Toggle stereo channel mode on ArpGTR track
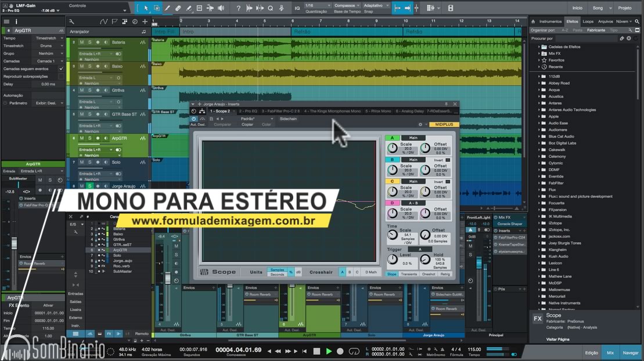Image resolution: width=644 pixels, height=361 pixels. coord(118,150)
